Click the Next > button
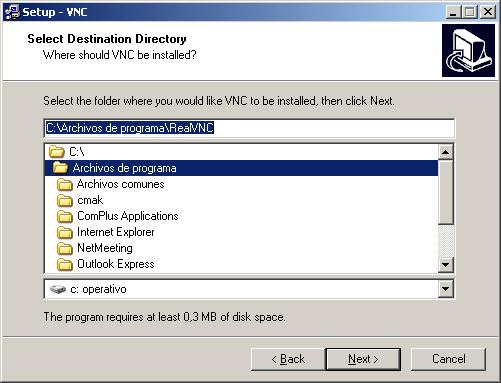Image resolution: width=501 pixels, height=383 pixels. pos(363,359)
